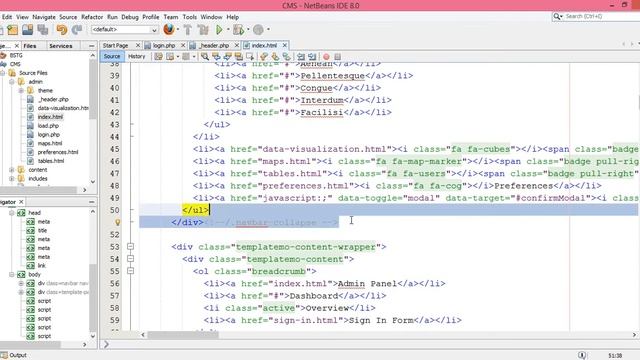Switch to the login.php tab
Viewport: 640px width, 360px height.
[x=163, y=45]
